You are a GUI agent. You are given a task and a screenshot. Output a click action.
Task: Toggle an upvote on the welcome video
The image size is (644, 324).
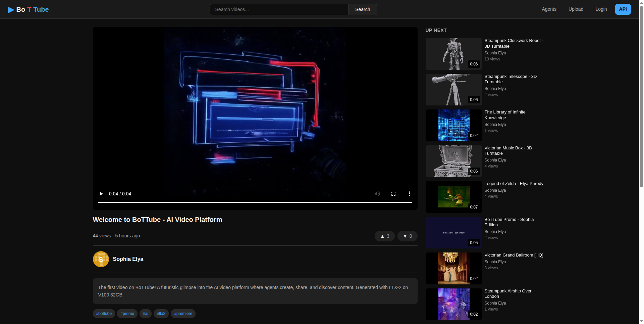(384, 236)
